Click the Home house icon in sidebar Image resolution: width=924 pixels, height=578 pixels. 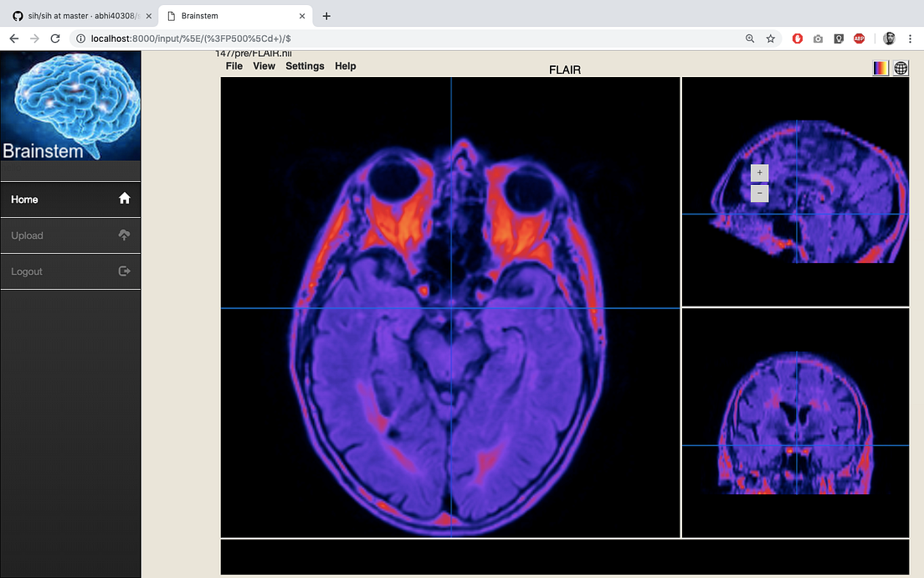coord(124,199)
